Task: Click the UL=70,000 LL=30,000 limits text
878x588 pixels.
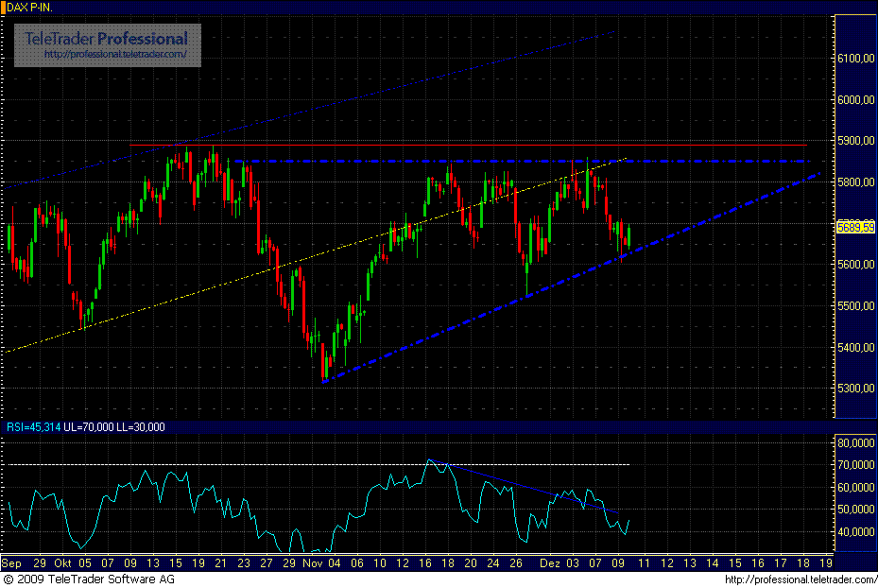Action: coord(114,427)
